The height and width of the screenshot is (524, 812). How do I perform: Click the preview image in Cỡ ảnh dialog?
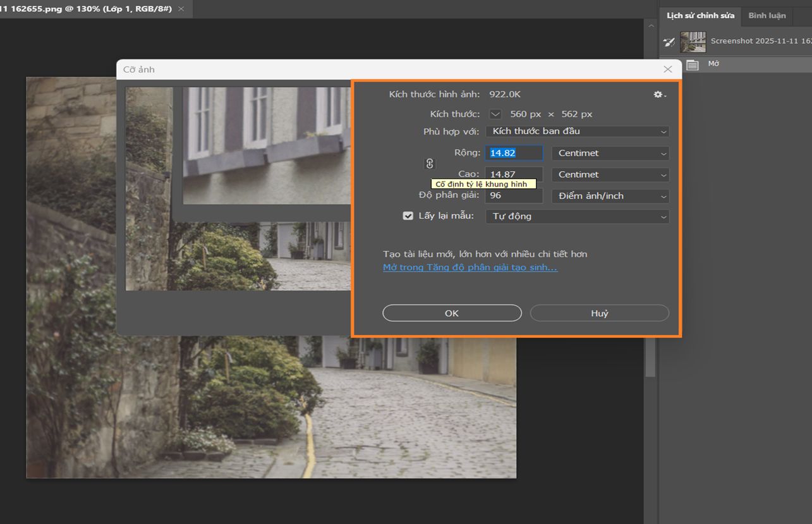238,188
